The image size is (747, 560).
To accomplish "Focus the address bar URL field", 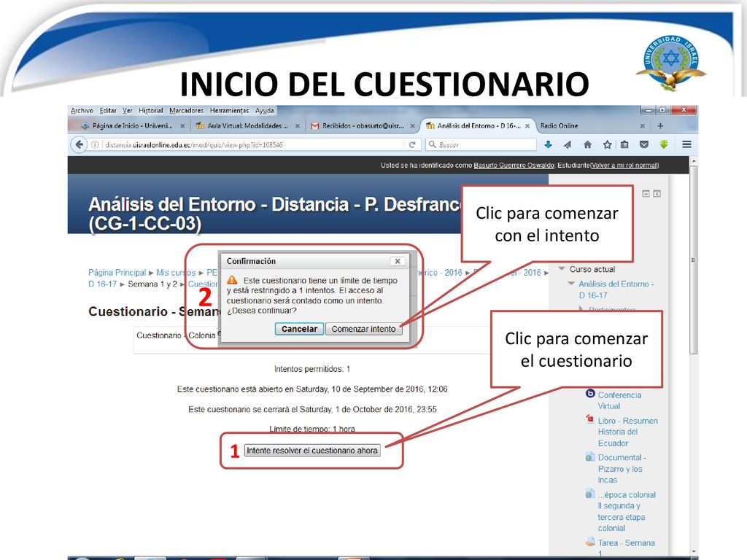I will pos(252,145).
